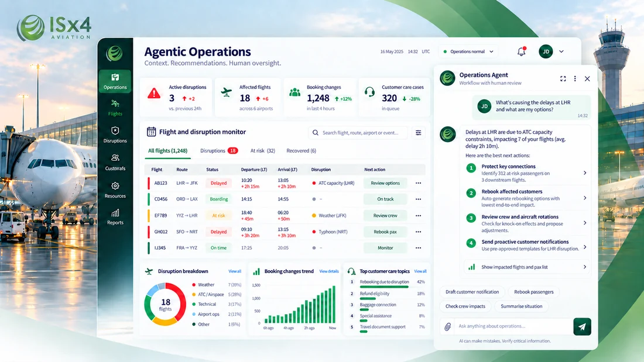644x362 pixels.
Task: Click Rebook passengers chip
Action: (x=533, y=292)
